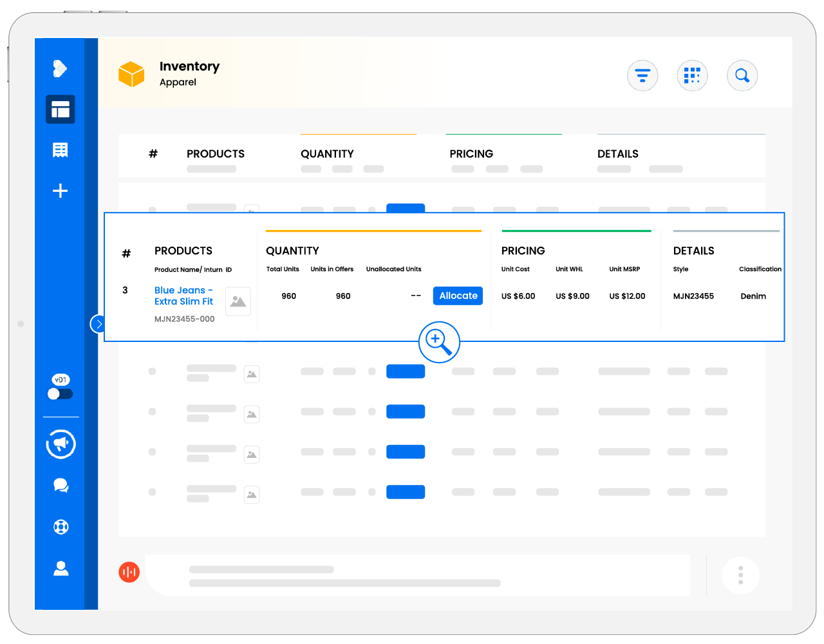Screen dimensions: 824x644
Task: Click the zoom magnifier on the highlighted row
Action: [x=440, y=342]
